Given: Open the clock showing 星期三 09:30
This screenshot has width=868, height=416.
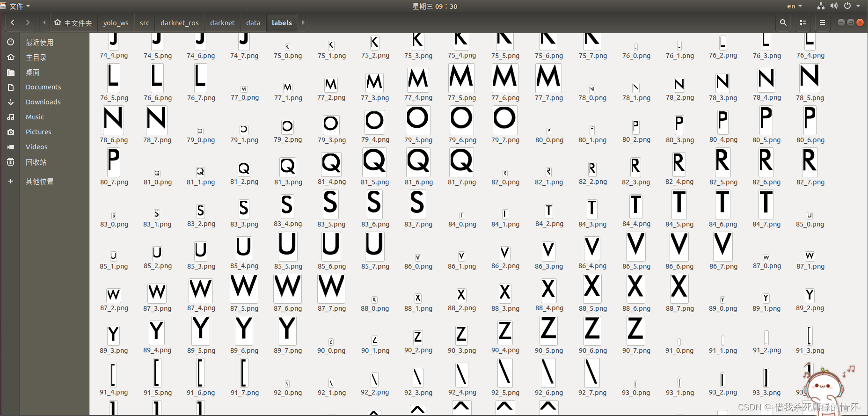Looking at the screenshot, I should pos(434,6).
